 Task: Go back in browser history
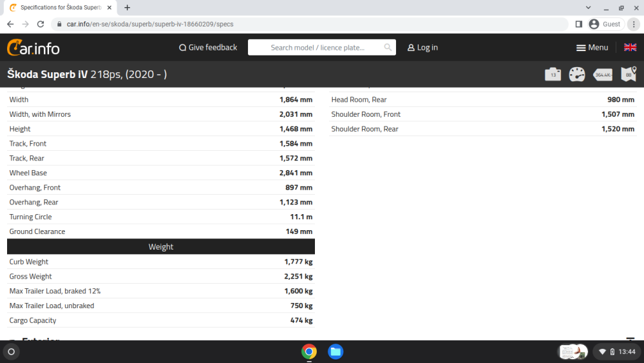click(10, 25)
